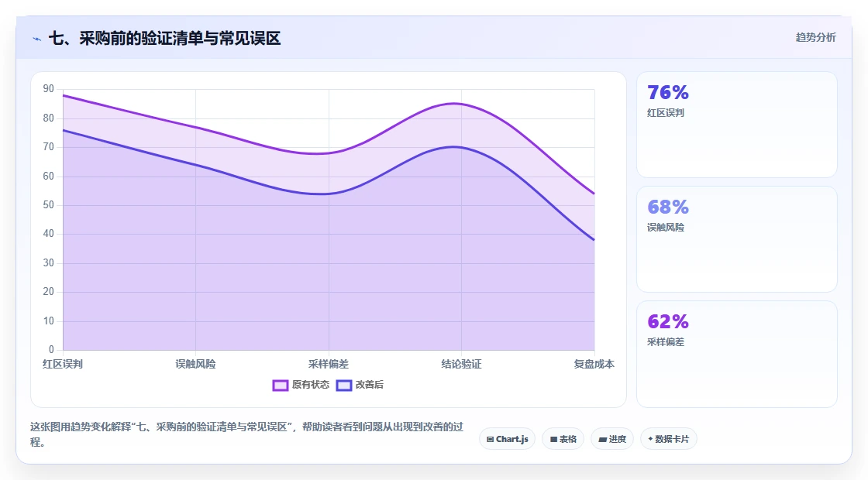Click the 50 y-axis value
Viewport: 868px width, 480px height.
point(49,205)
